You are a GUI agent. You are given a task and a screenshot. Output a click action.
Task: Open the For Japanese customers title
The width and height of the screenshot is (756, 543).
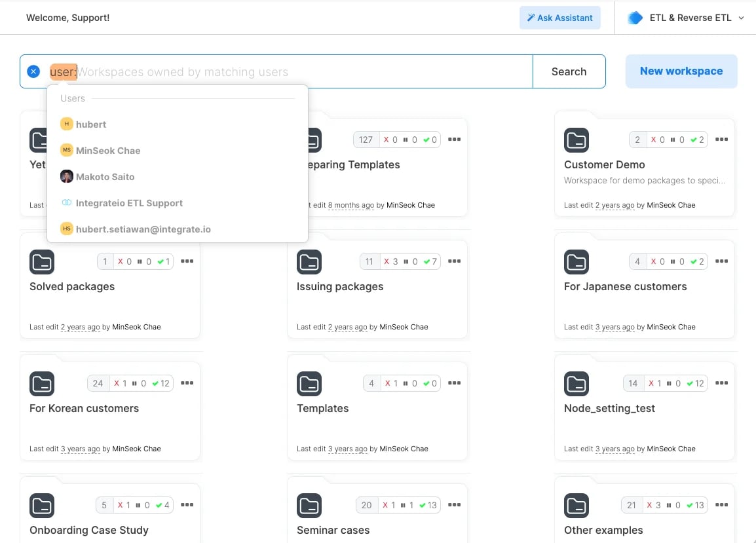(x=626, y=286)
